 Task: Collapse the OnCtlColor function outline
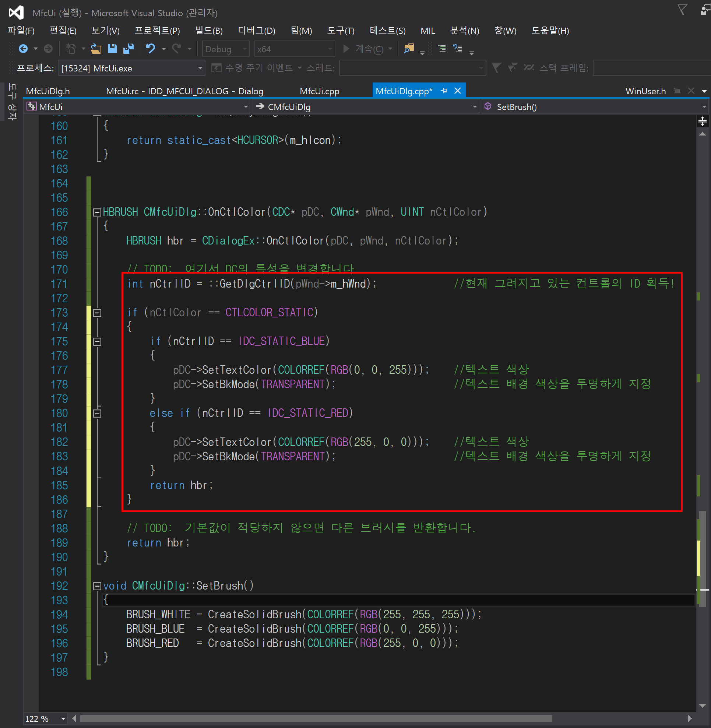(x=97, y=212)
